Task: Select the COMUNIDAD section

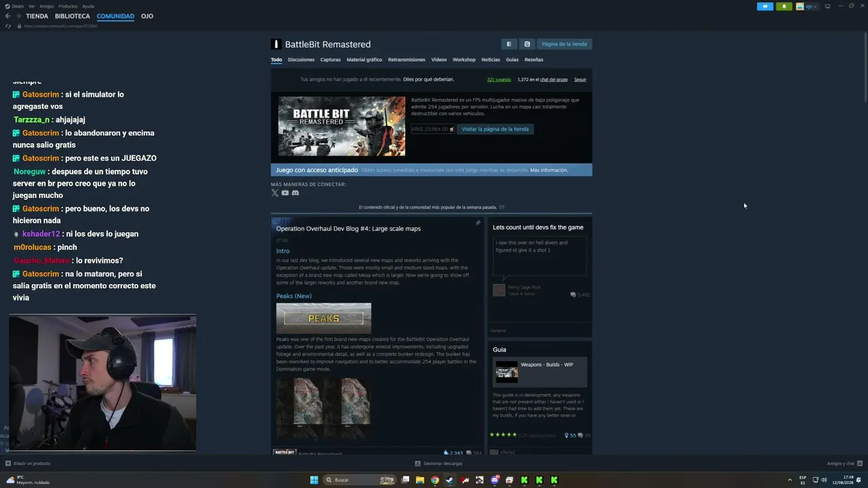Action: pyautogui.click(x=115, y=16)
